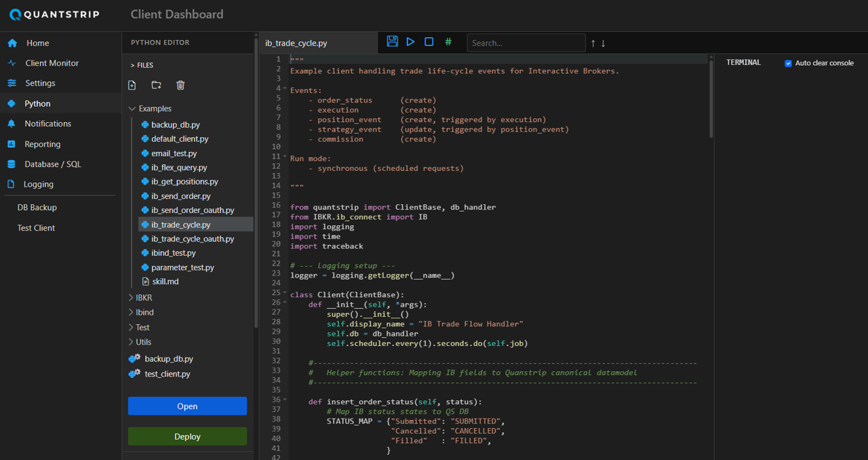Deploy the client with the Deploy button
Image resolution: width=868 pixels, height=460 pixels.
187,436
